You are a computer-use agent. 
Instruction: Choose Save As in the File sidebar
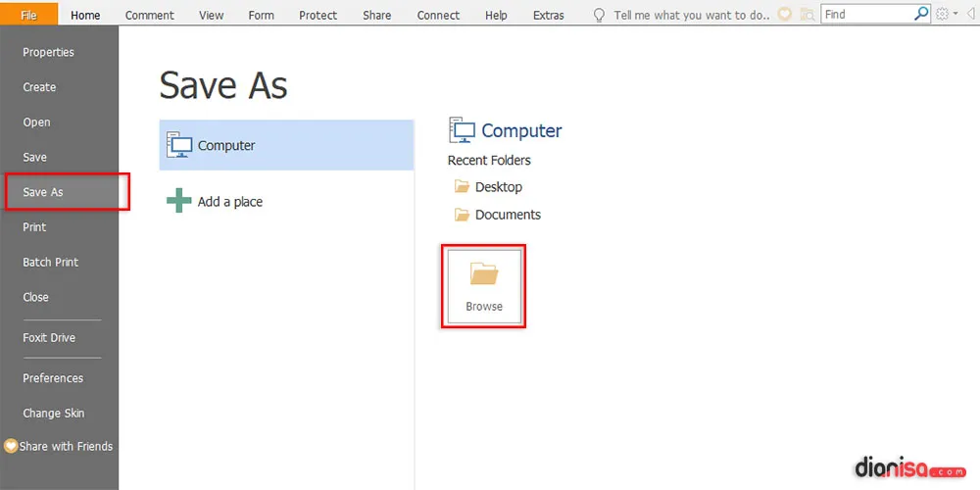(x=43, y=192)
